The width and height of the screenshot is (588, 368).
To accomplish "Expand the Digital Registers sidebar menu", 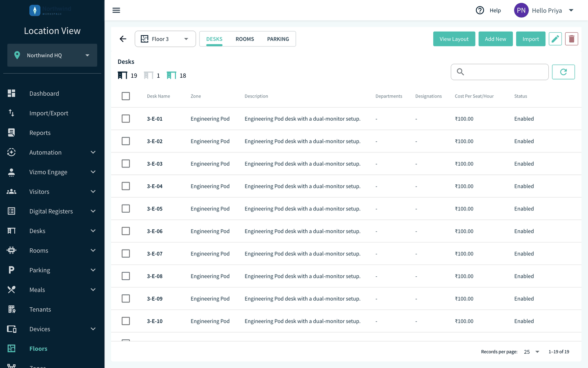I will point(52,211).
